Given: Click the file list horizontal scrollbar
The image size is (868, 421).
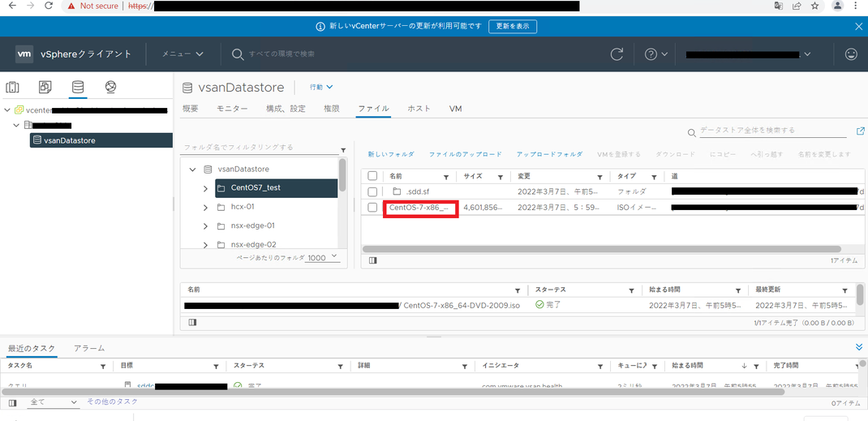Looking at the screenshot, I should pos(602,250).
